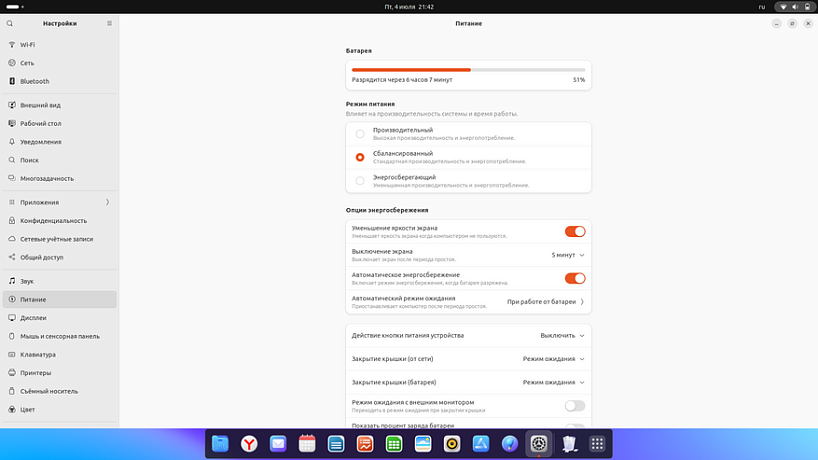Image resolution: width=818 pixels, height=460 pixels.
Task: Enable Режим ожидания с внешним монитором
Action: (x=574, y=406)
